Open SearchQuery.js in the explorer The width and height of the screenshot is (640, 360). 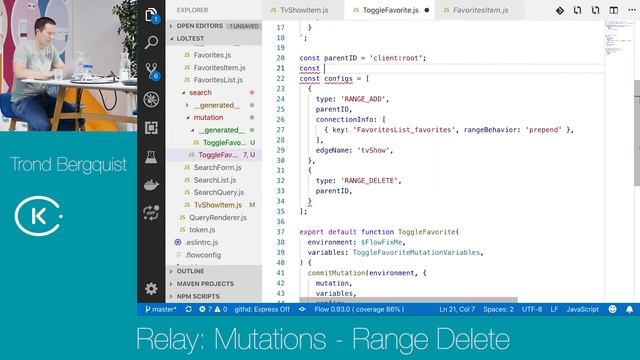click(218, 192)
